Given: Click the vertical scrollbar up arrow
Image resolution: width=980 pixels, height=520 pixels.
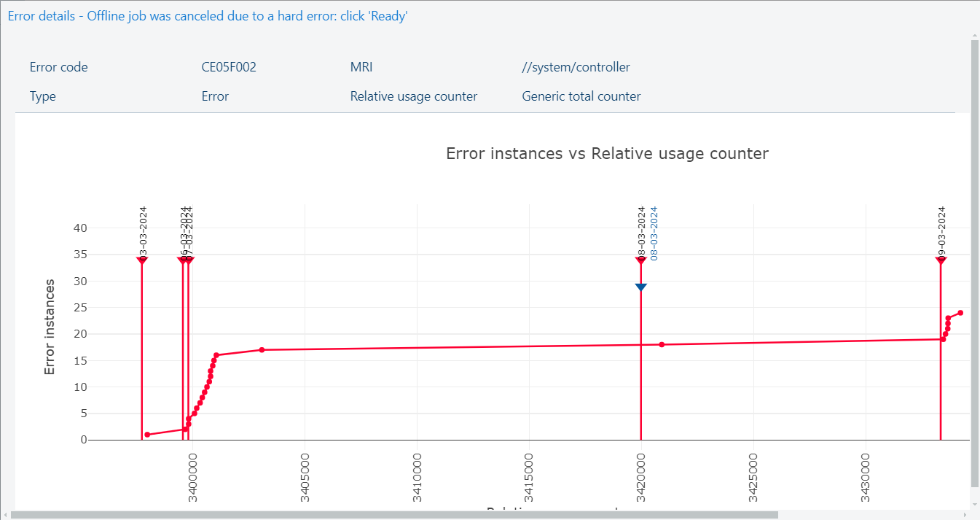Looking at the screenshot, I should pos(975,35).
